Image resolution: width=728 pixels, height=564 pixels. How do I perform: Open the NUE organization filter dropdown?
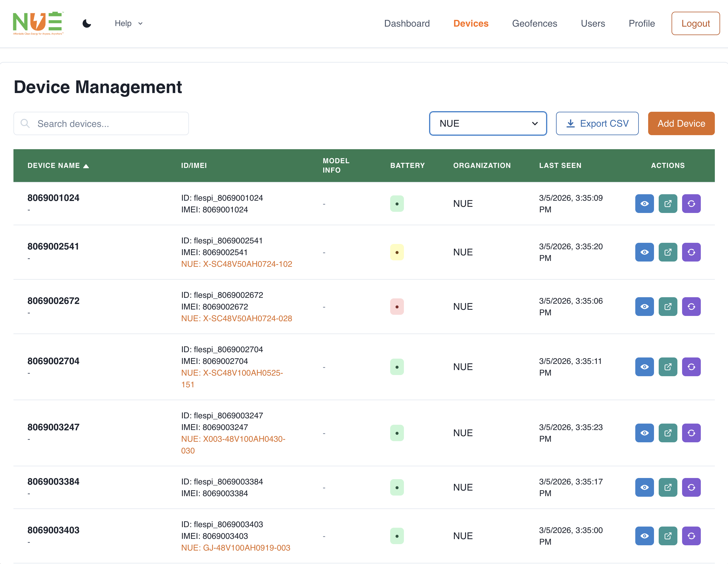488,124
